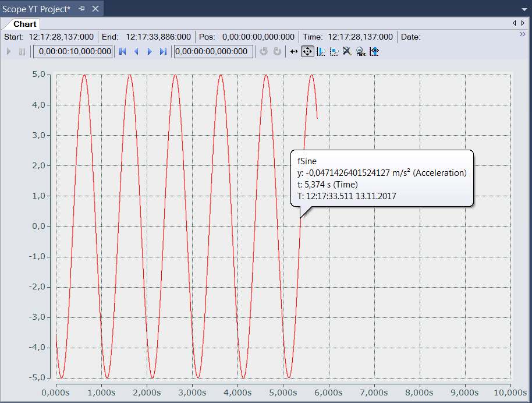The width and height of the screenshot is (532, 403).
Task: Step forward in the chart
Action: point(150,52)
